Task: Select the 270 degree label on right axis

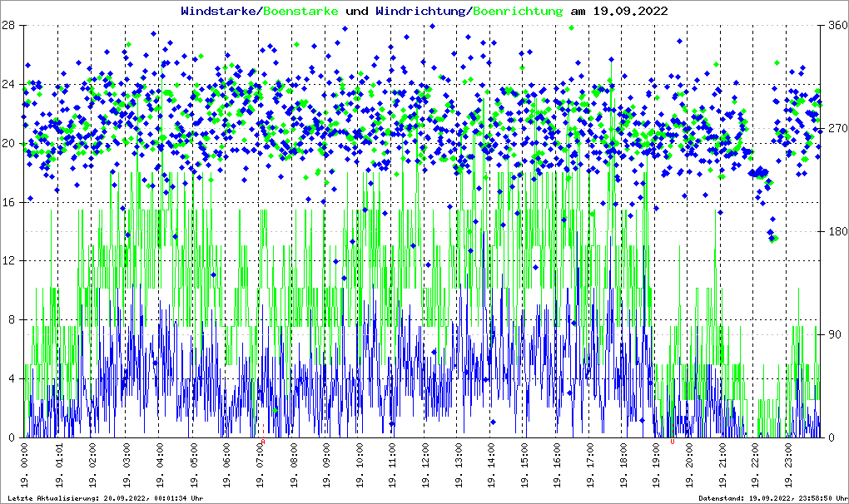Action: tap(835, 128)
